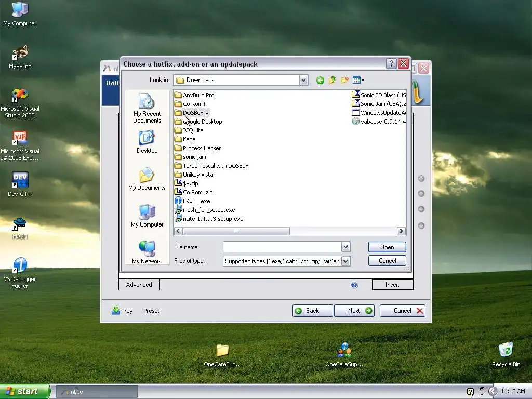Screen dimensions: 532x399
Task: Open My Computer in places bar
Action: pos(147,216)
